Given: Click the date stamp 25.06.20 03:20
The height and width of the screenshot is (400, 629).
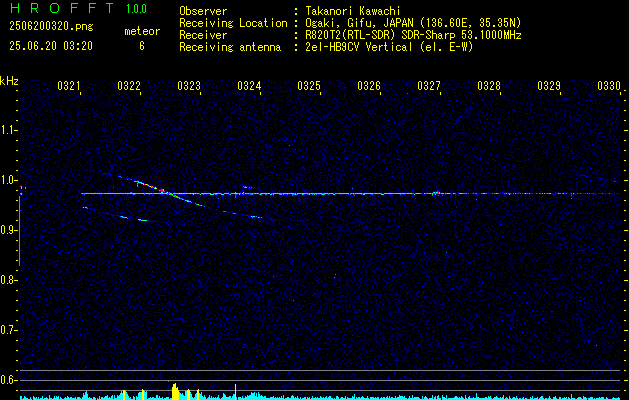Looking at the screenshot, I should coord(51,46).
